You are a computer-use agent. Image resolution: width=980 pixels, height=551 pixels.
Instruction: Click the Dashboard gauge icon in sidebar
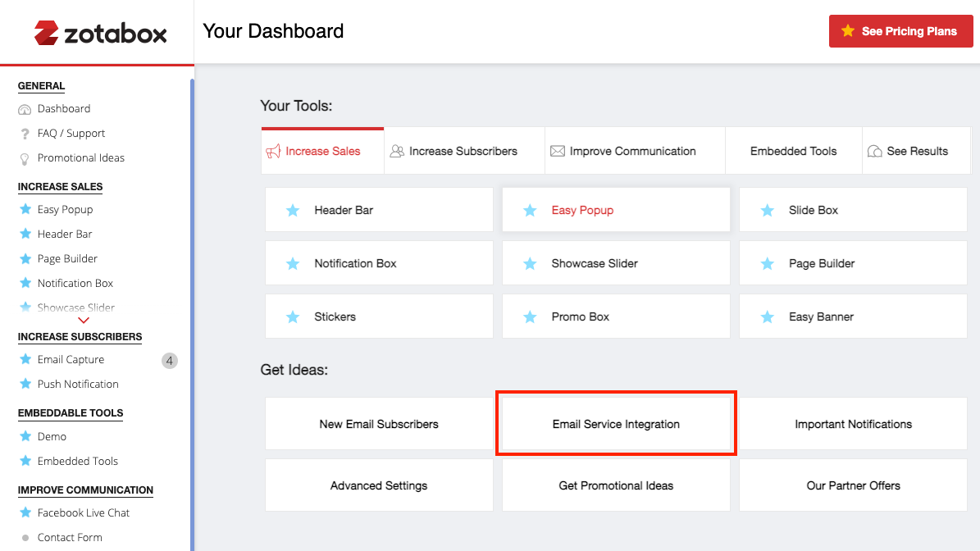coord(25,109)
